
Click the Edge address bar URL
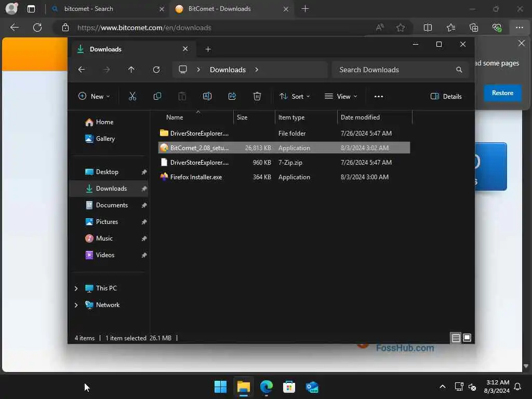(144, 28)
